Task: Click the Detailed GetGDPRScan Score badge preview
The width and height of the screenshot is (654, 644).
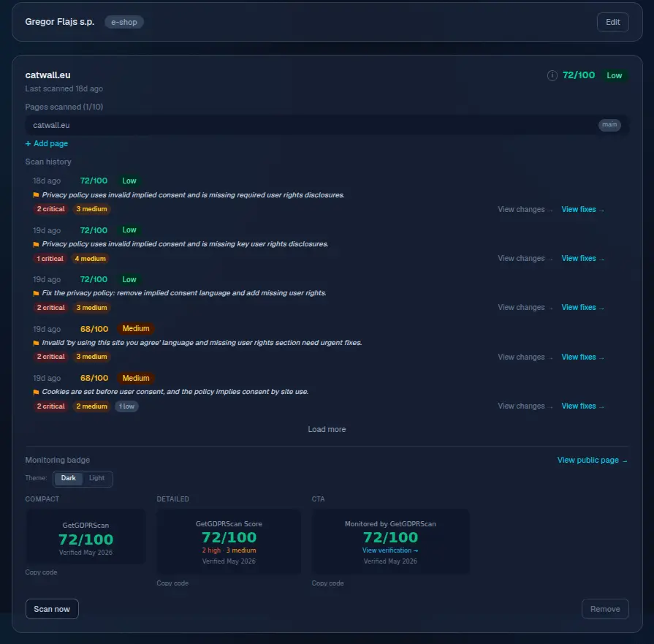Action: pyautogui.click(x=229, y=542)
